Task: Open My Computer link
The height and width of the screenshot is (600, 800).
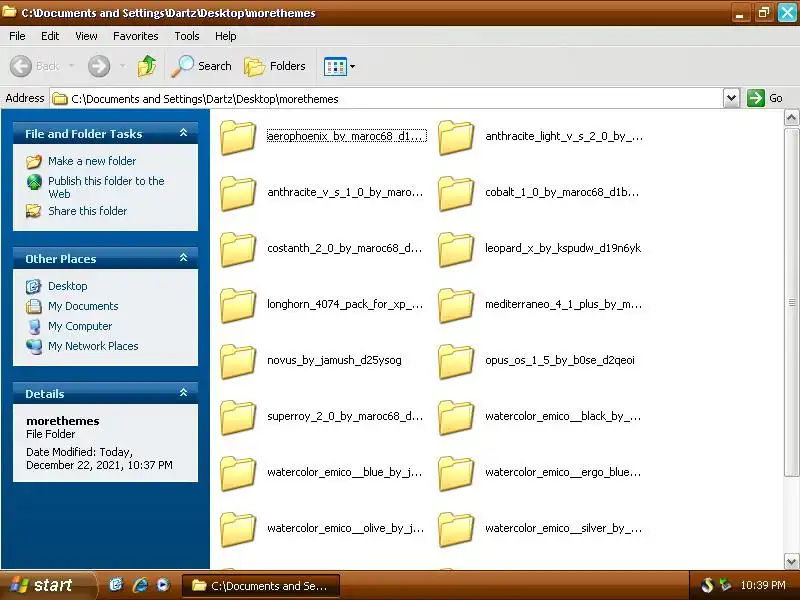Action: (80, 326)
